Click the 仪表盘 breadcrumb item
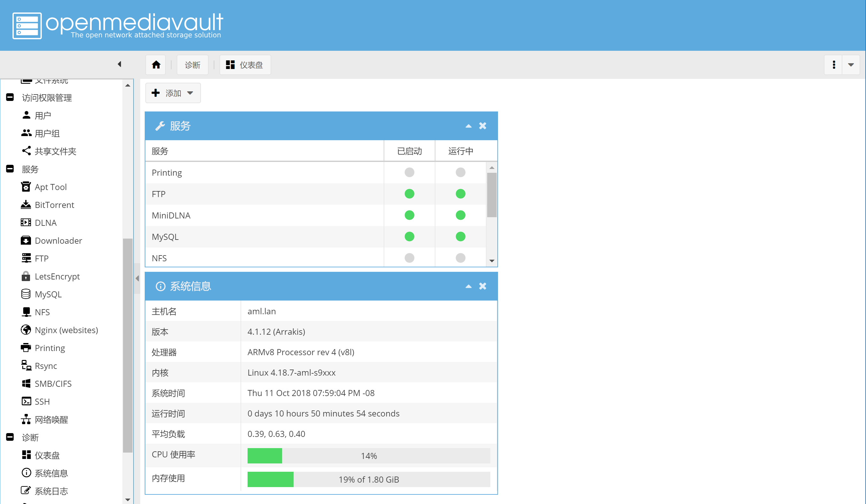Viewport: 866px width, 504px height. click(245, 65)
